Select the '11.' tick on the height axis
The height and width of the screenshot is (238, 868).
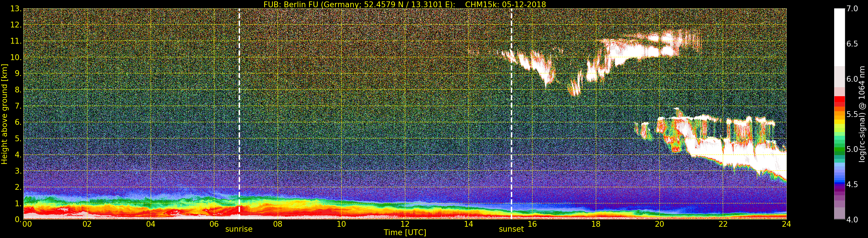click(16, 41)
